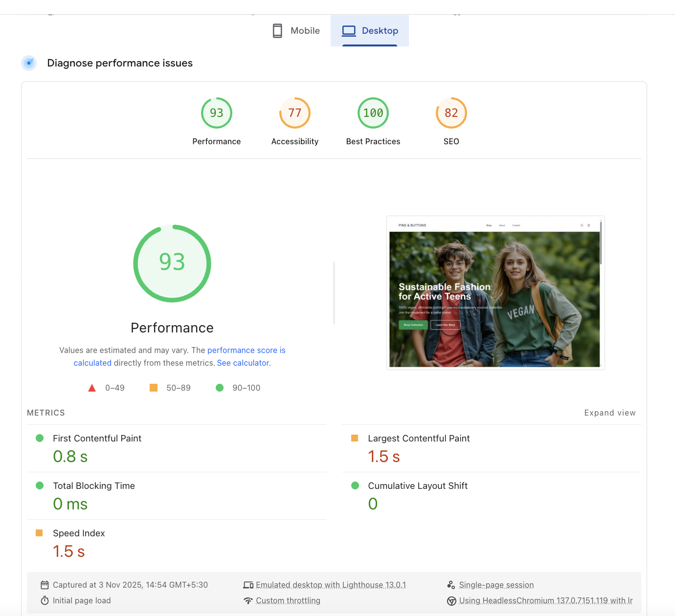Click Emulated desktop with Lighthouse info
675x616 pixels.
click(x=330, y=585)
